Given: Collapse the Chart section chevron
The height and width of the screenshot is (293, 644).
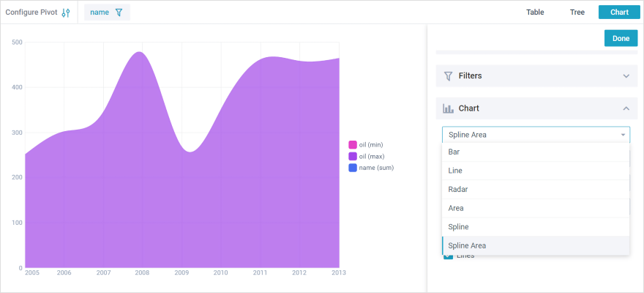Looking at the screenshot, I should [x=626, y=108].
